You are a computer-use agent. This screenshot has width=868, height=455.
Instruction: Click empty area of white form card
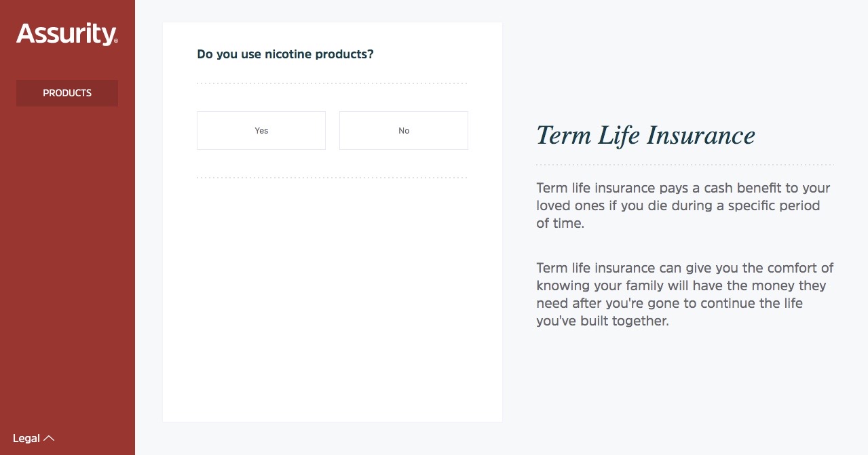[x=332, y=298]
